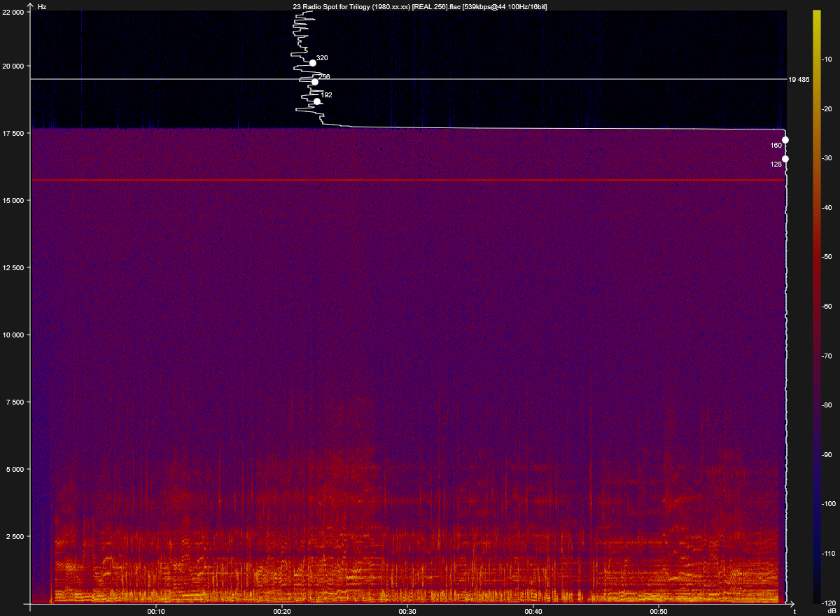The height and width of the screenshot is (616, 840).
Task: Click the 20 000 Hz axis label
Action: 15,66
